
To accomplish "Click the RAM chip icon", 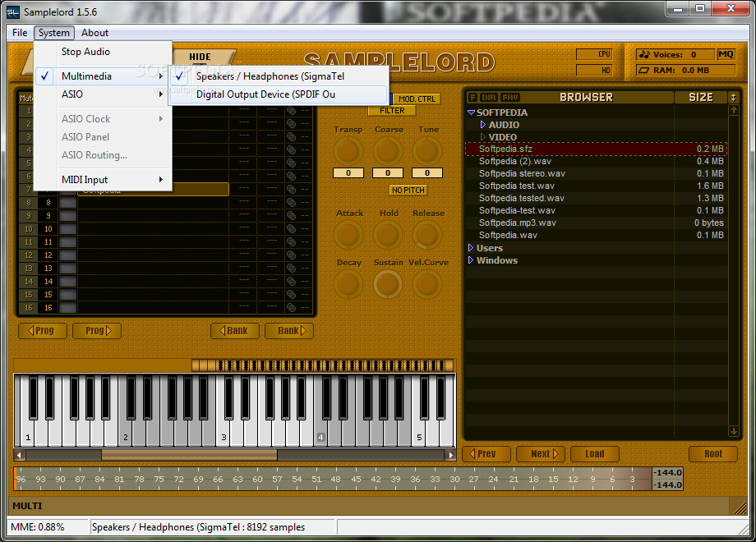I will pos(644,71).
